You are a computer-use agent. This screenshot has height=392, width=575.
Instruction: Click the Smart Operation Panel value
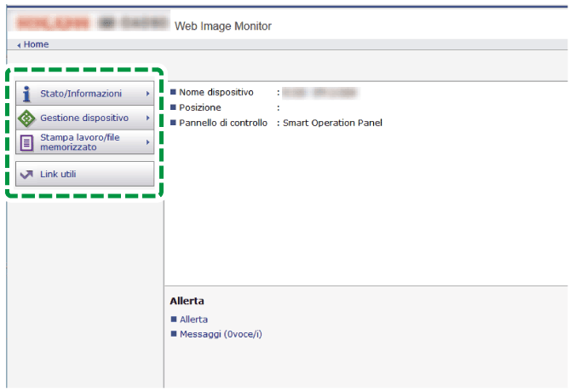(332, 123)
